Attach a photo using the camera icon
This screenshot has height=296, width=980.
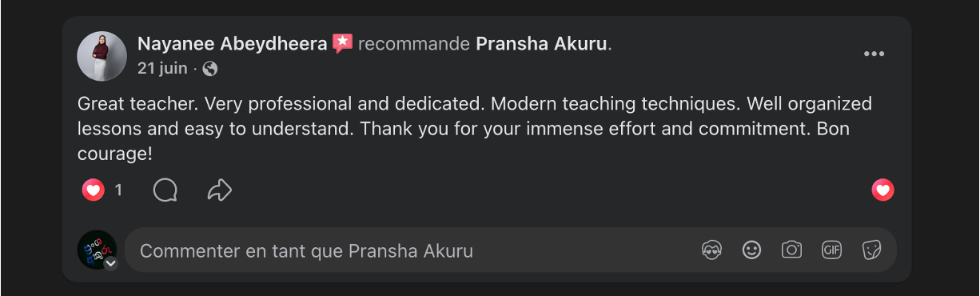tap(791, 250)
